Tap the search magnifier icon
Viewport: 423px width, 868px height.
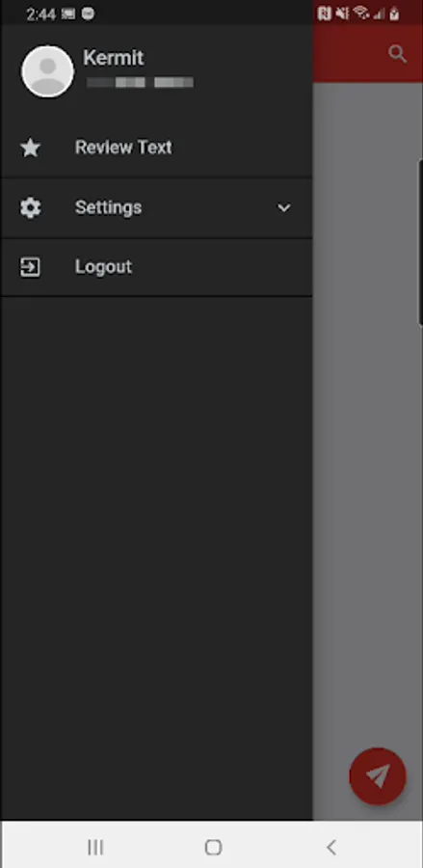(x=397, y=54)
